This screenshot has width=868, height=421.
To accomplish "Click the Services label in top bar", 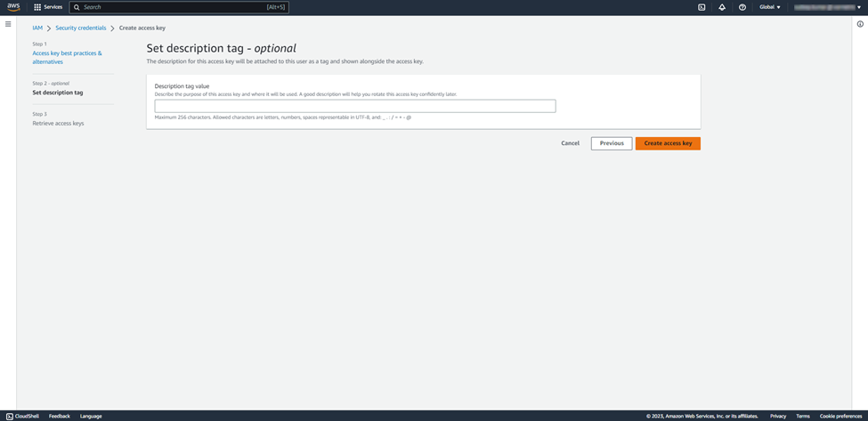I will 53,7.
